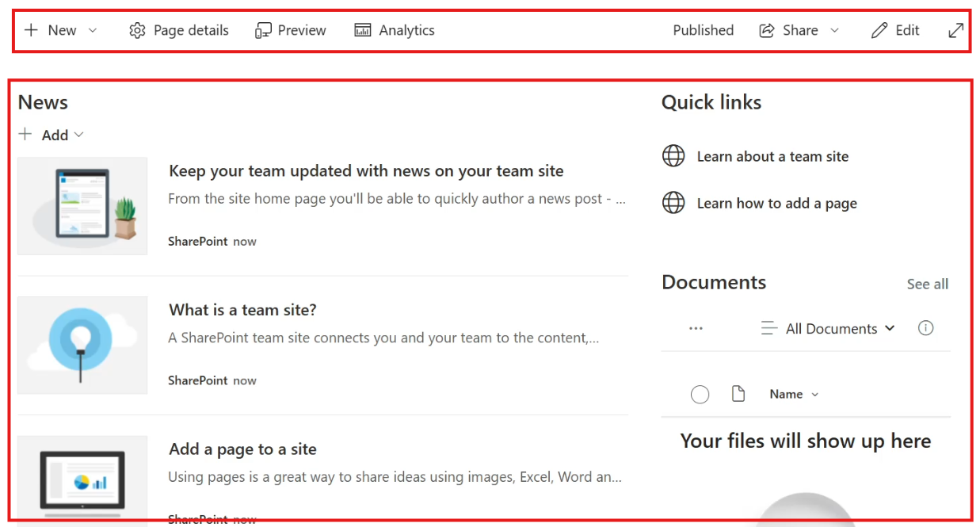Screen dimensions: 980x527
Task: Click the Analytics label in the command bar
Action: (407, 30)
